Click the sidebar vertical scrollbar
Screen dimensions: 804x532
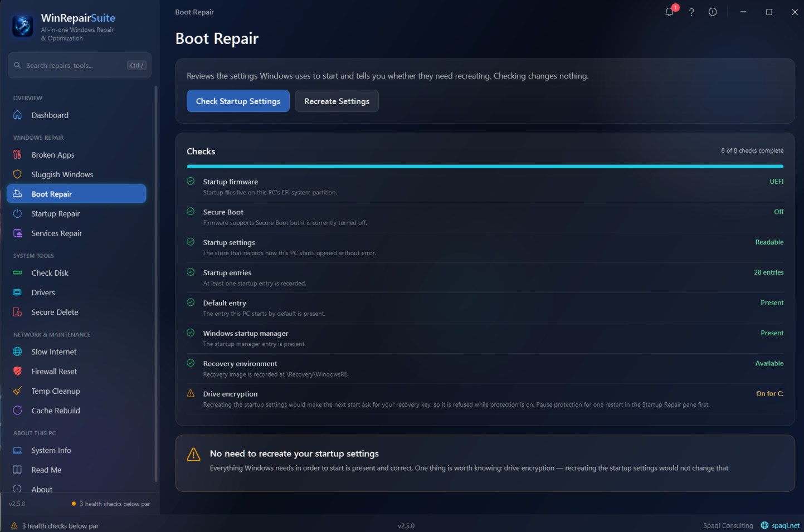pyautogui.click(x=156, y=284)
